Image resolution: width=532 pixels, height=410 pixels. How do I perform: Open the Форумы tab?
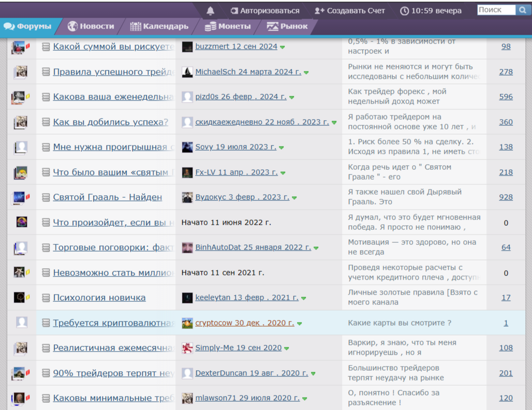[x=28, y=26]
